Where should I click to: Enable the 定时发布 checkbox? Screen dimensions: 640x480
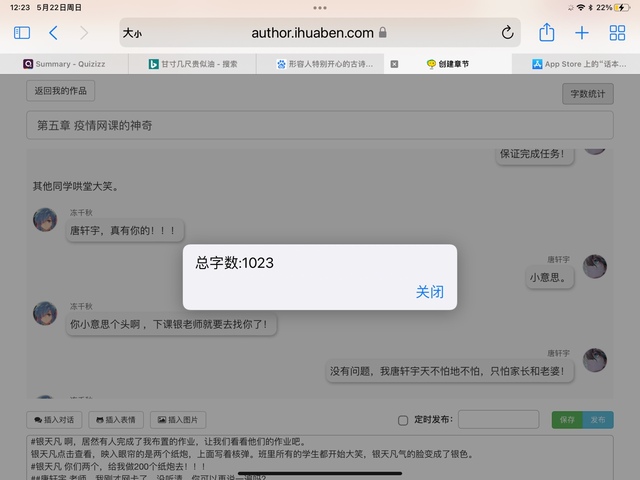[403, 420]
